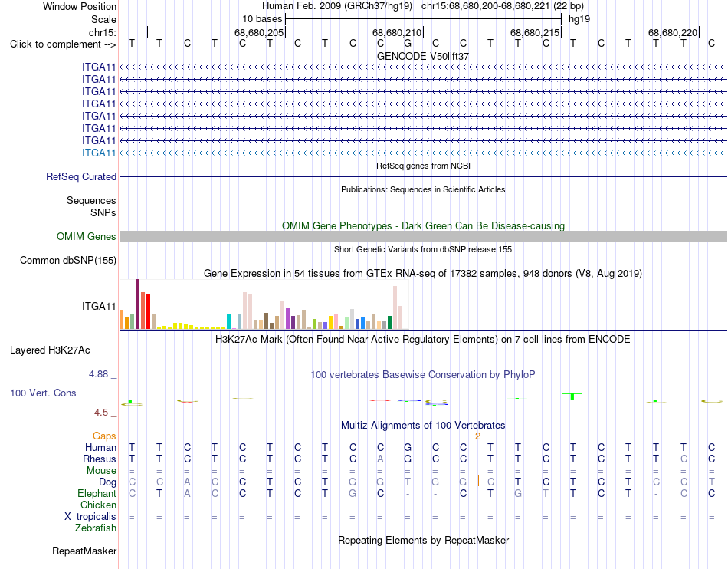Click 'Multiz Alignments of 100 Vertebrates' title

(423, 425)
